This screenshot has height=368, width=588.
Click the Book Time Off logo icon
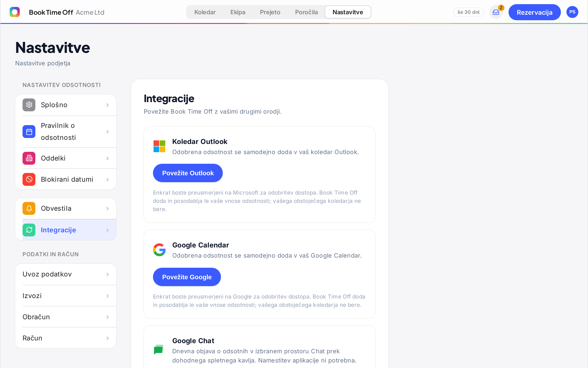pyautogui.click(x=14, y=12)
